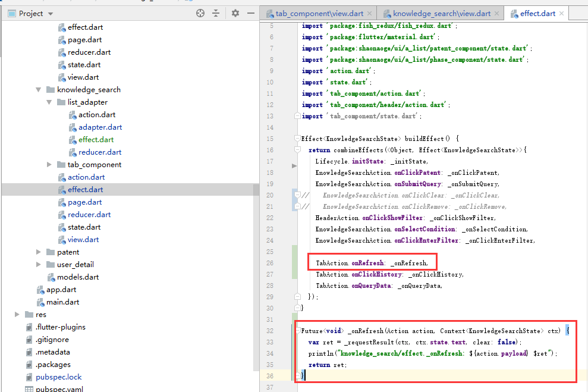
Task: Click the file icon next to .flutter-plugins
Action: point(28,327)
